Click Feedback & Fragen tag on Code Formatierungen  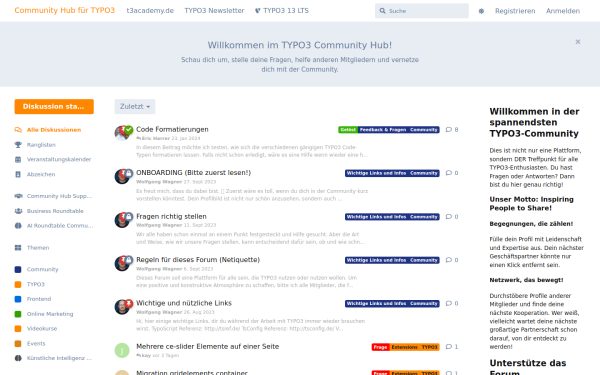click(x=383, y=130)
